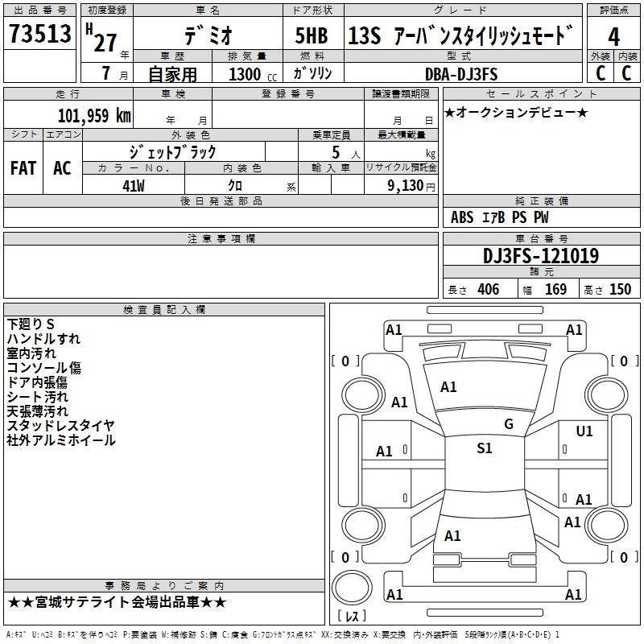Viewport: 644px width, 644px height.
Task: Select the recycle deposit 9,130円
Action: click(411, 186)
